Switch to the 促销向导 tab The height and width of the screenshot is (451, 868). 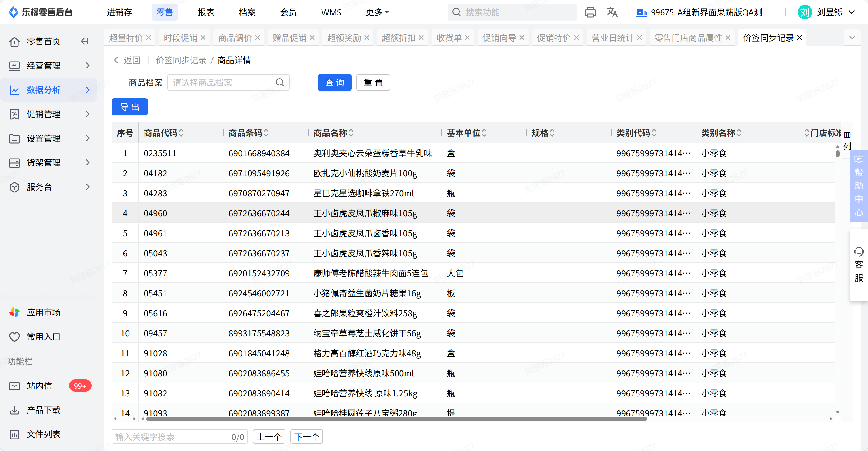(499, 38)
